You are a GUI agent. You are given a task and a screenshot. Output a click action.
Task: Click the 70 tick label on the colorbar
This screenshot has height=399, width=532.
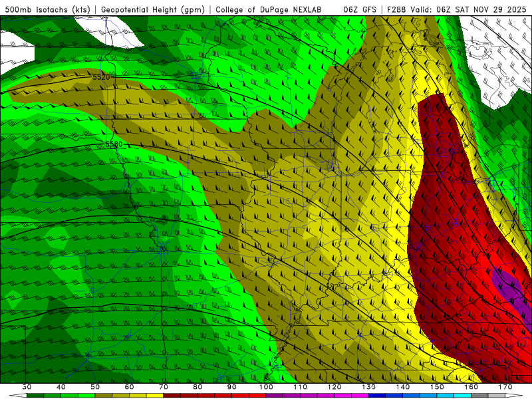(164, 387)
